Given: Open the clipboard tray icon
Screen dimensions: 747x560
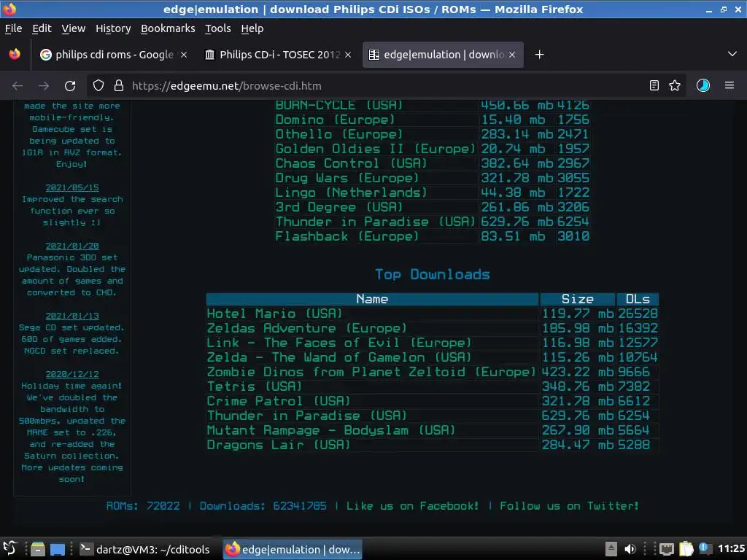Looking at the screenshot, I should pyautogui.click(x=686, y=549).
